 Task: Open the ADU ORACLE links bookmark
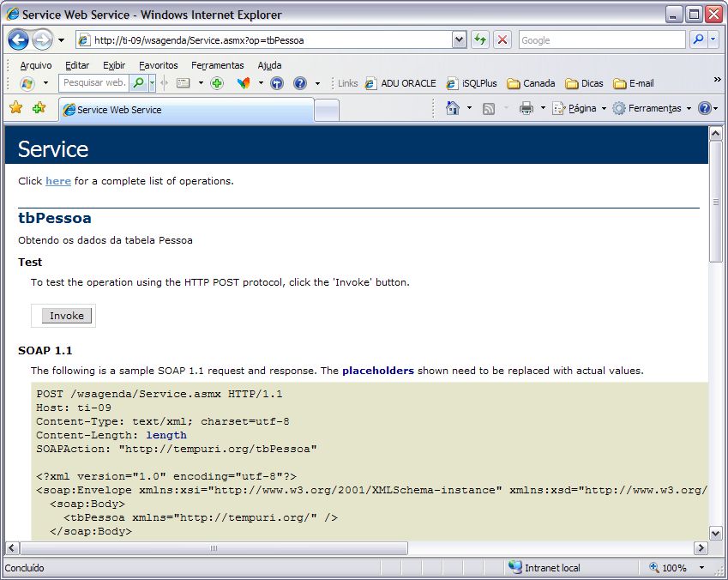click(400, 83)
